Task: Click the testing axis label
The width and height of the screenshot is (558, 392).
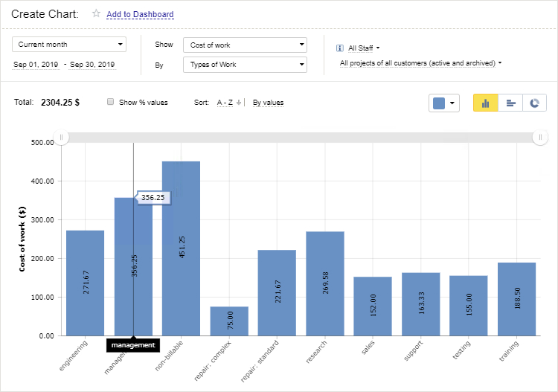Action: pos(461,350)
